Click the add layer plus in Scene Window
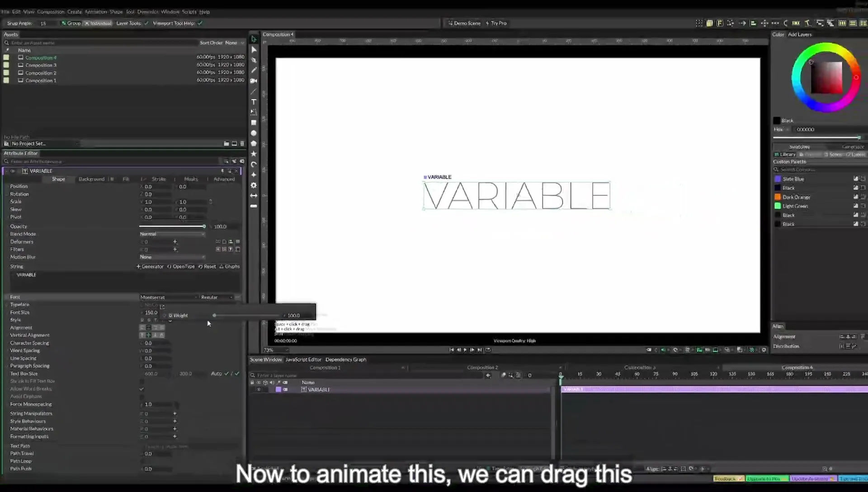The image size is (868, 492). (488, 375)
